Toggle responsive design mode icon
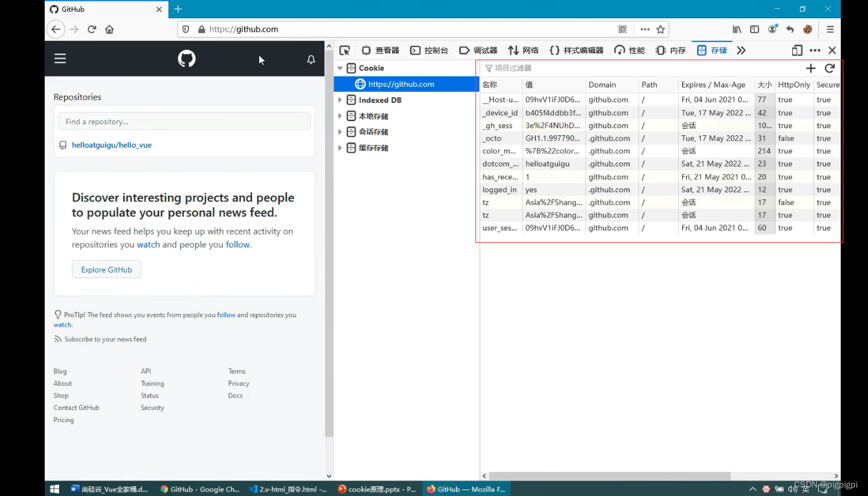 point(797,50)
